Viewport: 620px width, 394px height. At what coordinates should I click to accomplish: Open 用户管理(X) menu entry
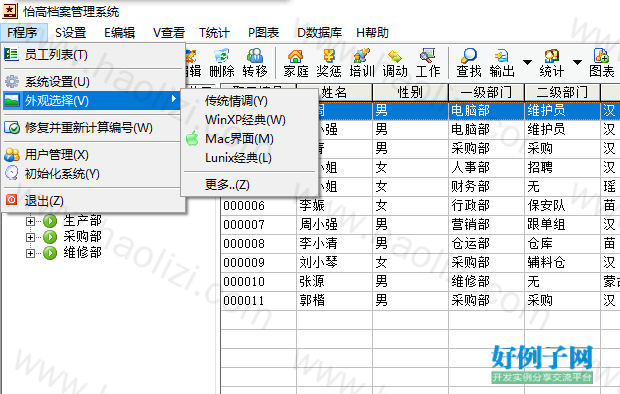click(x=93, y=155)
